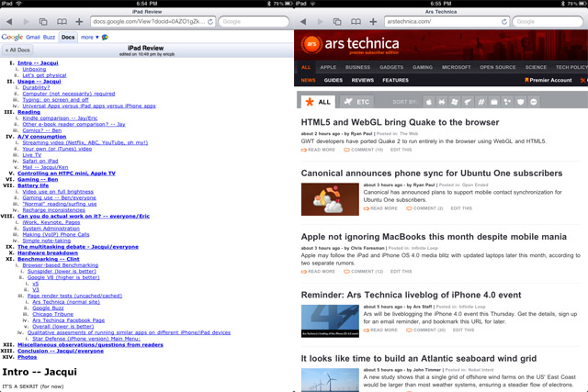
Task: Sort articles by the hash symbol icon
Action: click(x=481, y=102)
